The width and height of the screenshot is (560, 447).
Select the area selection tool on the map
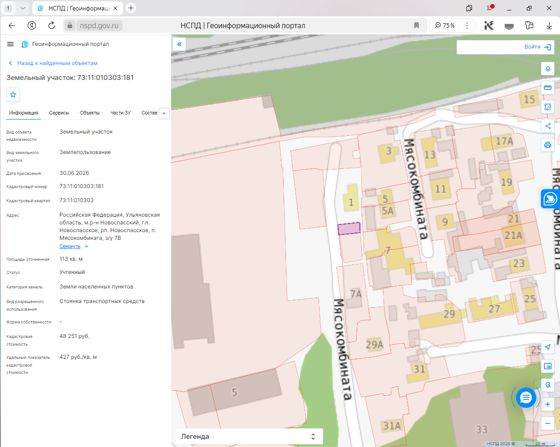[x=548, y=107]
